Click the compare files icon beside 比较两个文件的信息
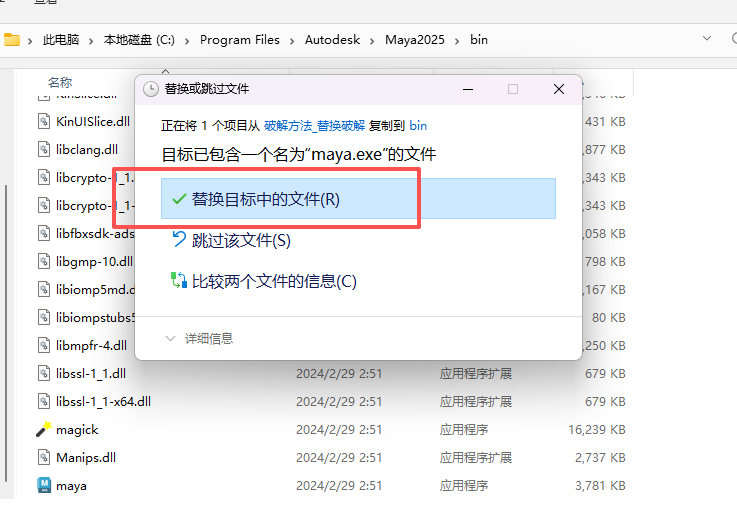Image resolution: width=737 pixels, height=512 pixels. (179, 281)
